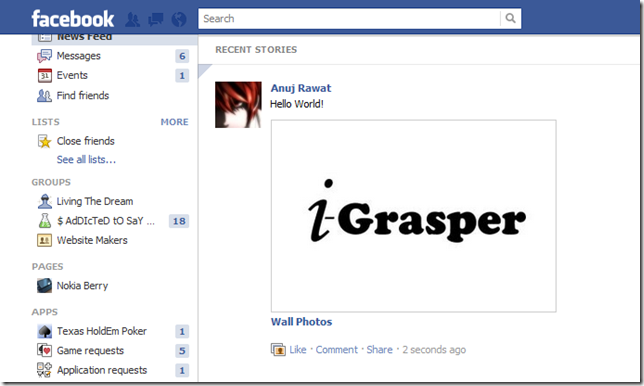Click the Texas HoldEm Poker badge 1
This screenshot has width=644, height=386.
coord(182,332)
